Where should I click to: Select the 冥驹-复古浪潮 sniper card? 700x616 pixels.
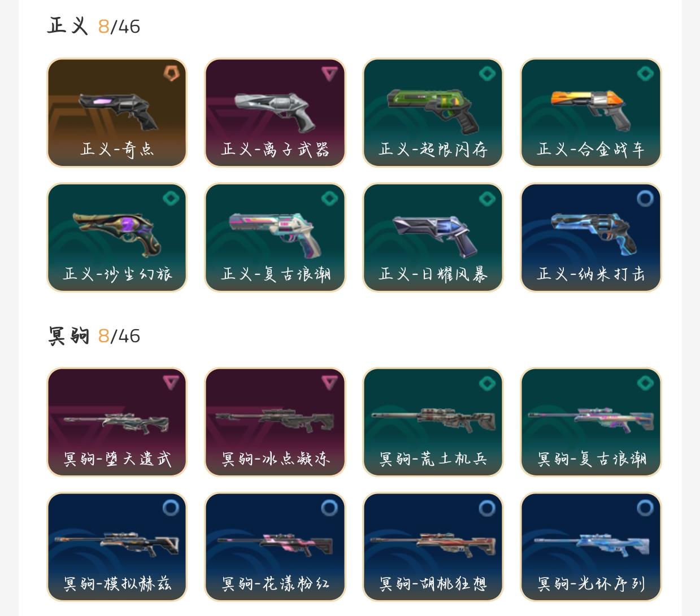(591, 422)
